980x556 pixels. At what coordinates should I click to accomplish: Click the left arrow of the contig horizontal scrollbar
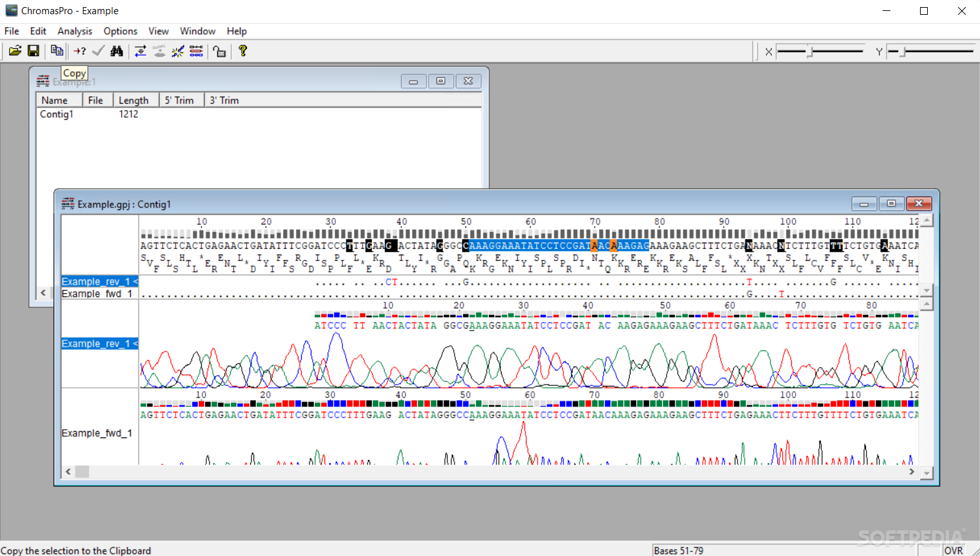point(68,472)
